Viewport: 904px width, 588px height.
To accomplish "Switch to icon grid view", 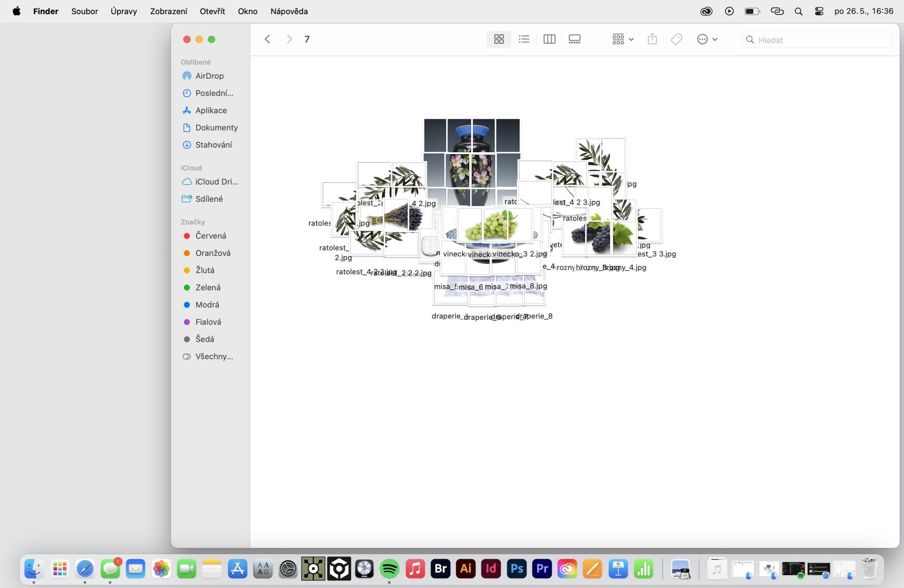I will coord(499,40).
